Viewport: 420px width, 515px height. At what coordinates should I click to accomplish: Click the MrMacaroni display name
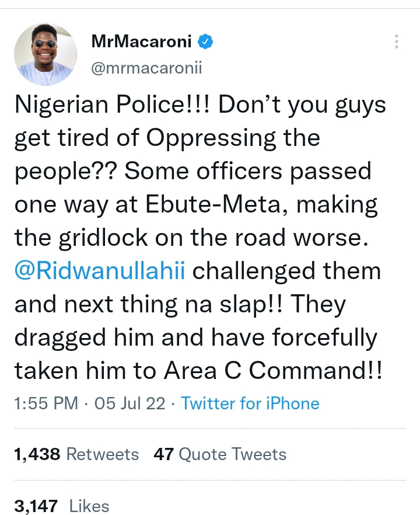(x=143, y=42)
